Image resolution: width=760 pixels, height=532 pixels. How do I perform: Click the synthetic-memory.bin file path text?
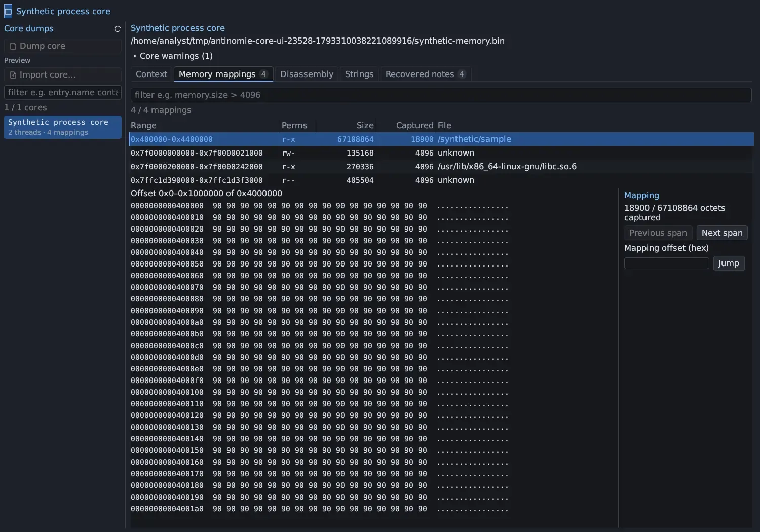(318, 41)
